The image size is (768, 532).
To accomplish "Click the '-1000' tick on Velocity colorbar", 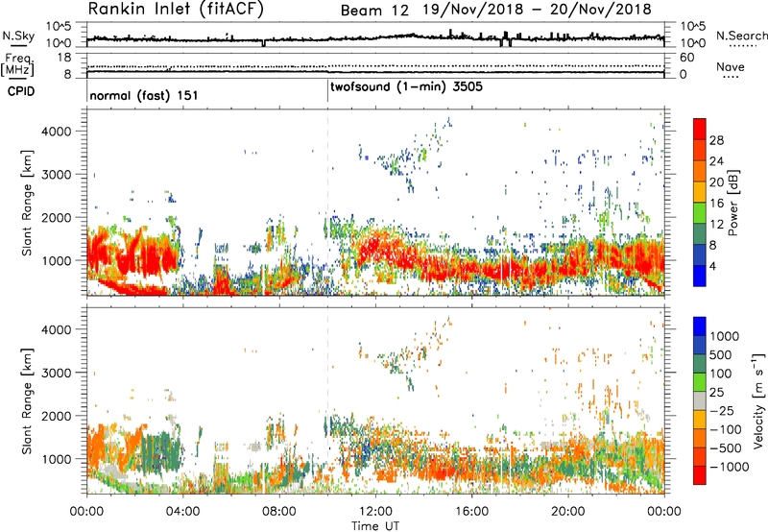I will point(729,467).
